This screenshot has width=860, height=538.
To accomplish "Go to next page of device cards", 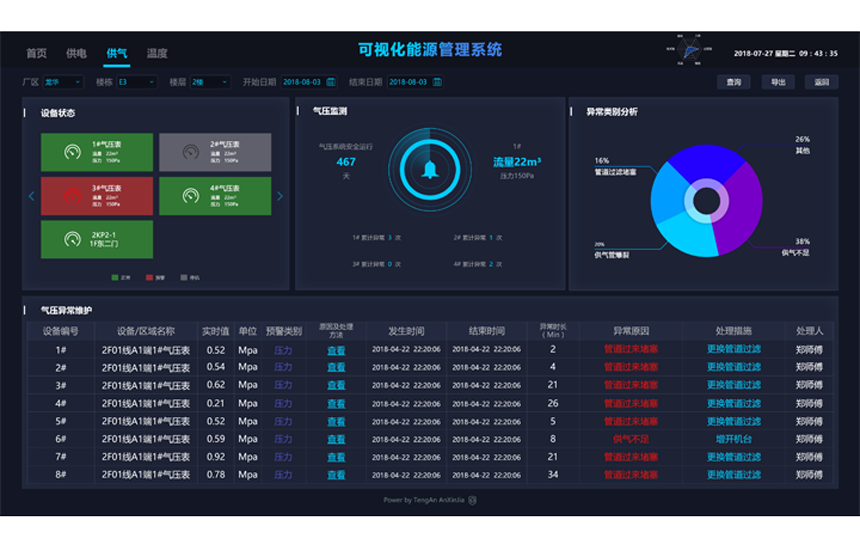I will [x=279, y=196].
